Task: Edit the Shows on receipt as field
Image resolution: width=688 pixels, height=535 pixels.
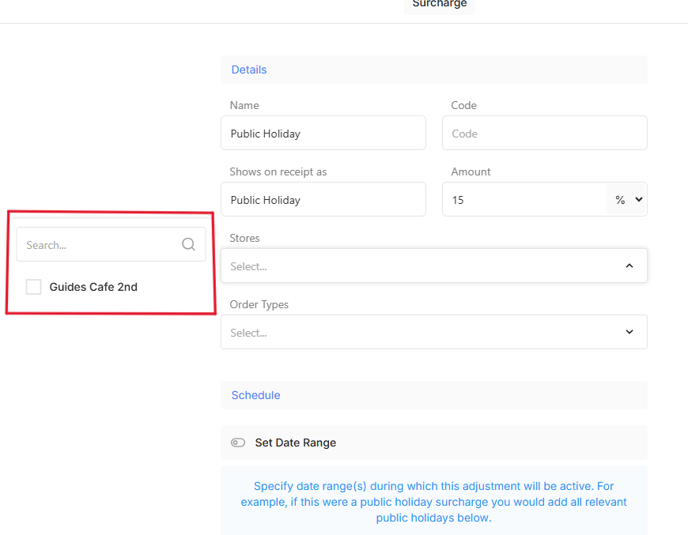Action: (x=322, y=200)
